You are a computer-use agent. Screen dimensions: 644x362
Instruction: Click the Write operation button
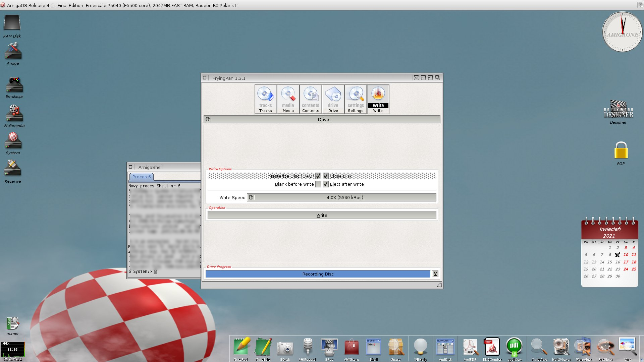click(322, 215)
